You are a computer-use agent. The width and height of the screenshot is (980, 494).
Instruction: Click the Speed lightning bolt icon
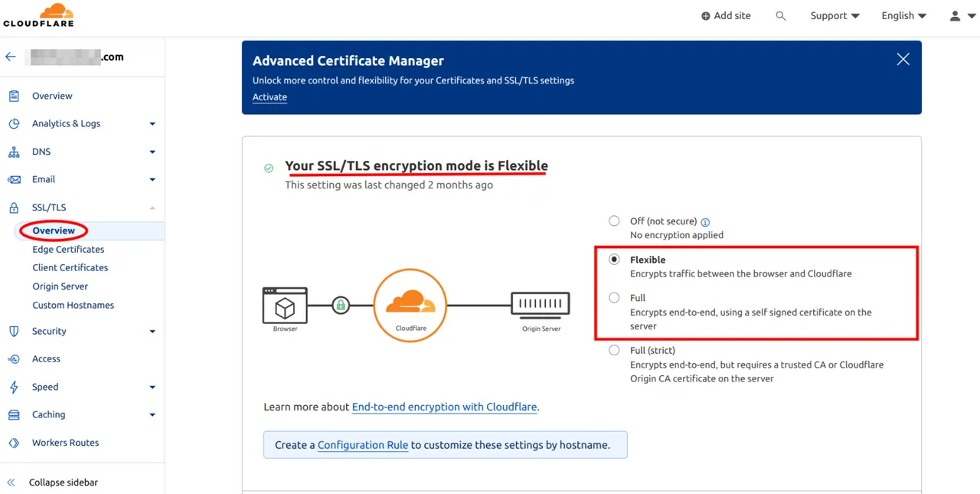[14, 387]
